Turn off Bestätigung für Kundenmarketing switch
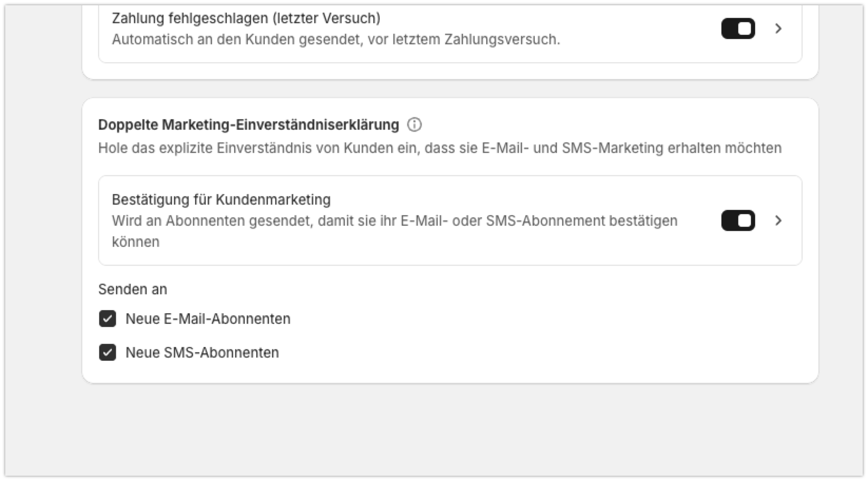 coord(738,220)
